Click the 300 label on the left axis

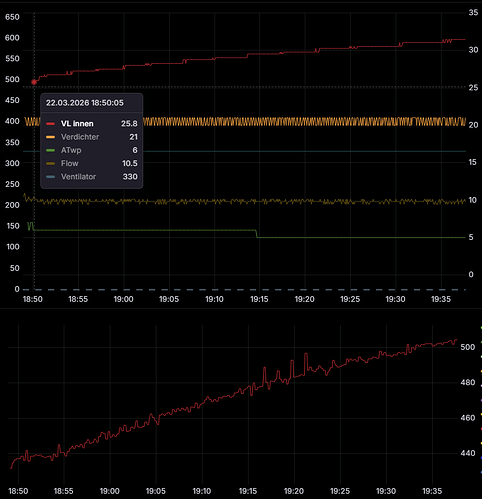coord(12,163)
